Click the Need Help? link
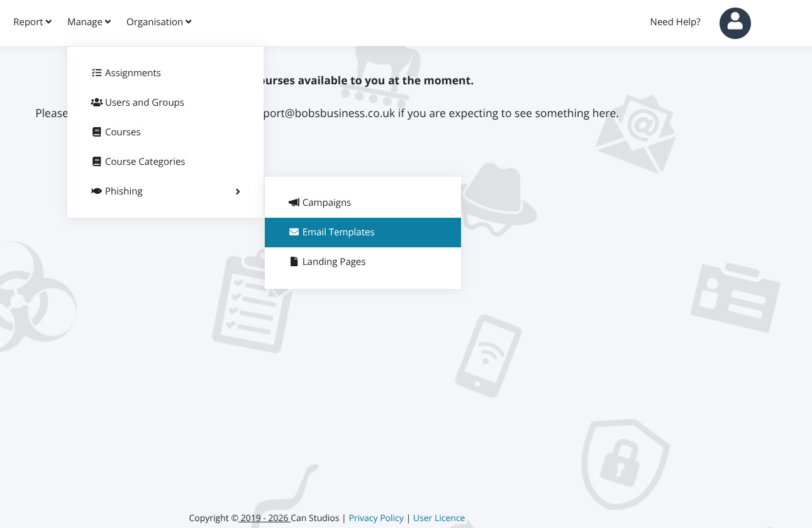This screenshot has width=812, height=528. pyautogui.click(x=675, y=22)
